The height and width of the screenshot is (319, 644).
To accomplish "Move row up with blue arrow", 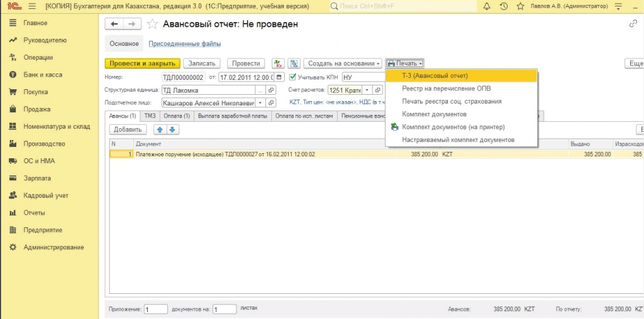I will (160, 129).
